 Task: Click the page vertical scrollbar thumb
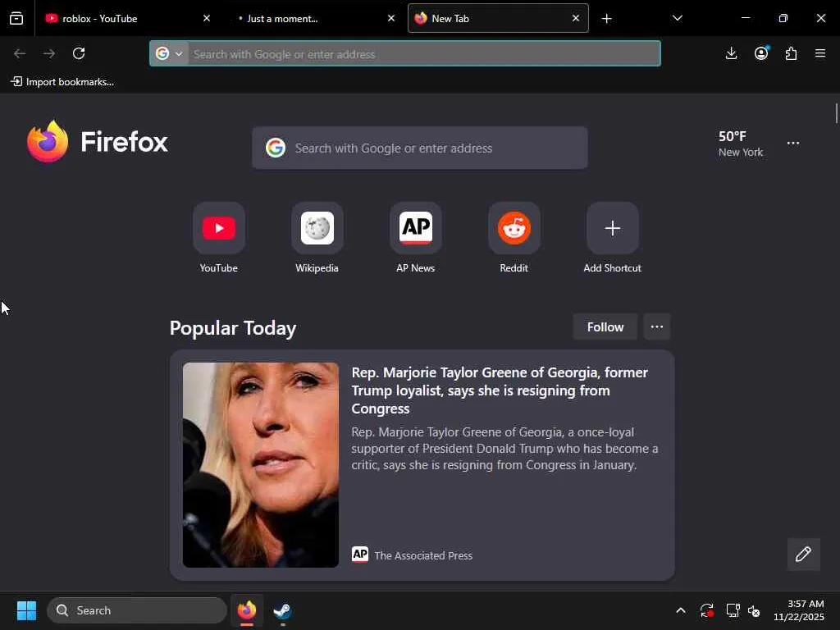click(836, 113)
